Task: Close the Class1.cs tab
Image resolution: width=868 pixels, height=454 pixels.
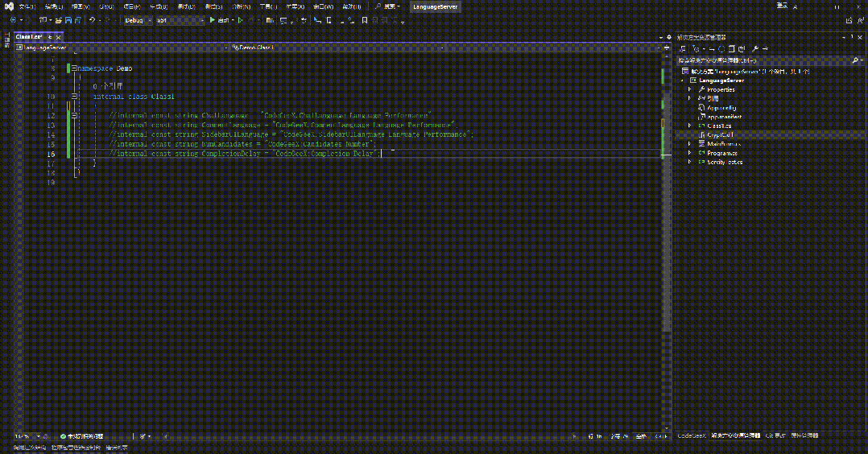Action: pyautogui.click(x=58, y=37)
